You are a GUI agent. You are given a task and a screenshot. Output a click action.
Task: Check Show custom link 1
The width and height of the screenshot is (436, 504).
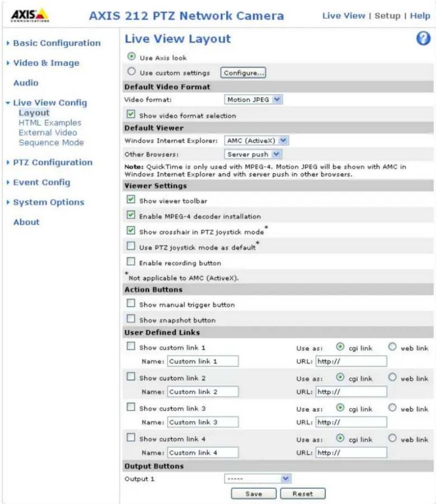131,347
